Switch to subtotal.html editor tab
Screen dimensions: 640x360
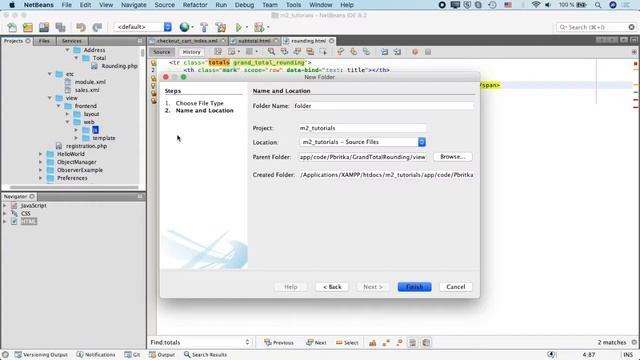[254, 41]
